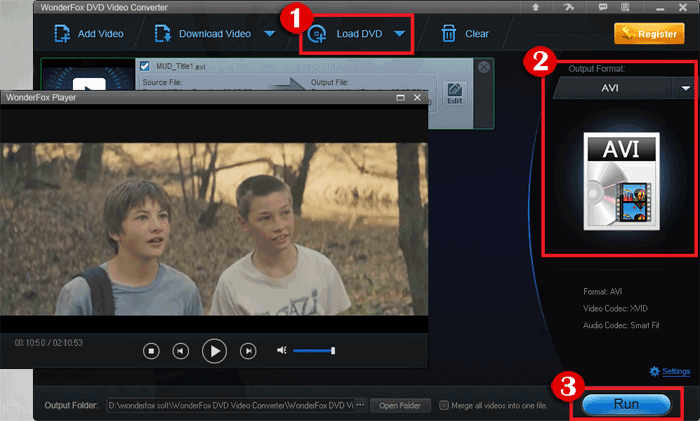Click the large AVI format icon

click(621, 181)
